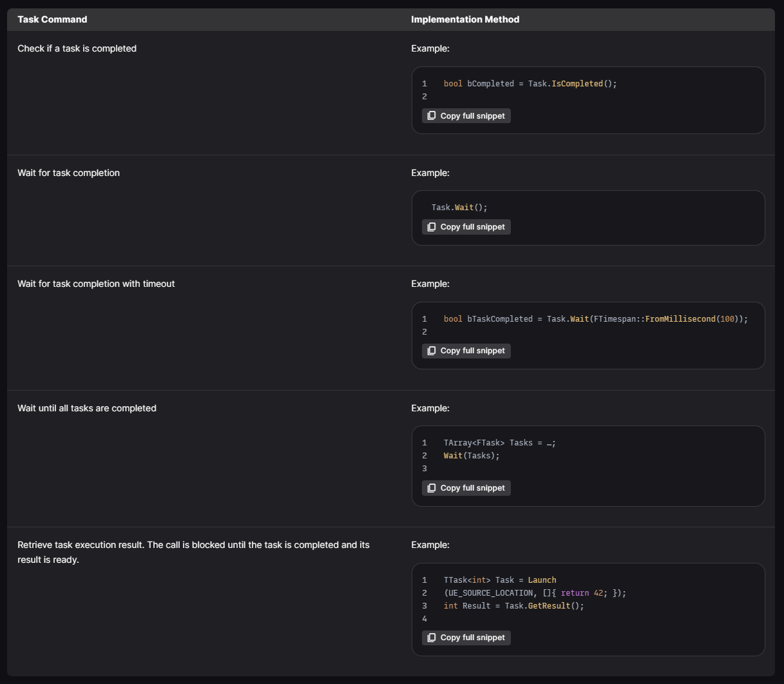Click the "Wait for task completion with timeout" description
This screenshot has width=784, height=684.
(x=96, y=284)
